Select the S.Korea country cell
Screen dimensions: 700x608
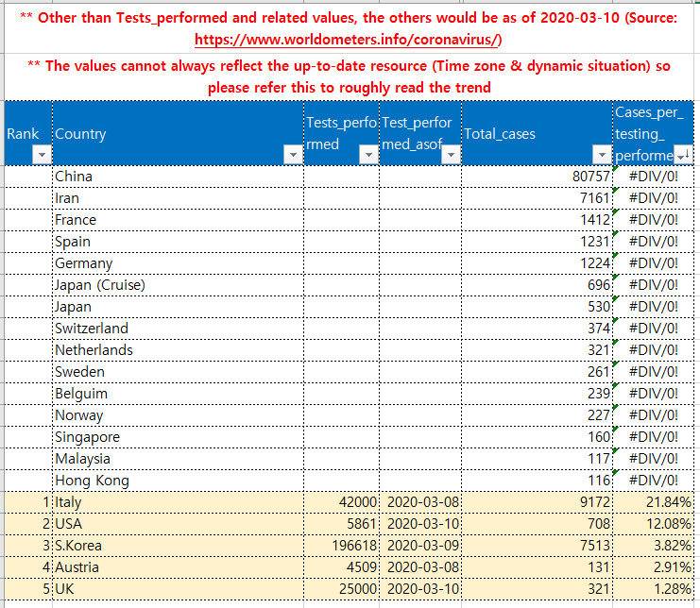click(x=179, y=546)
